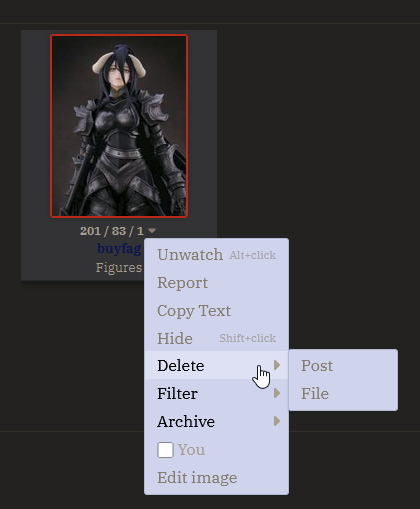This screenshot has height=509, width=420.
Task: Click the 201 / 83 / 1 thread stats
Action: (112, 231)
